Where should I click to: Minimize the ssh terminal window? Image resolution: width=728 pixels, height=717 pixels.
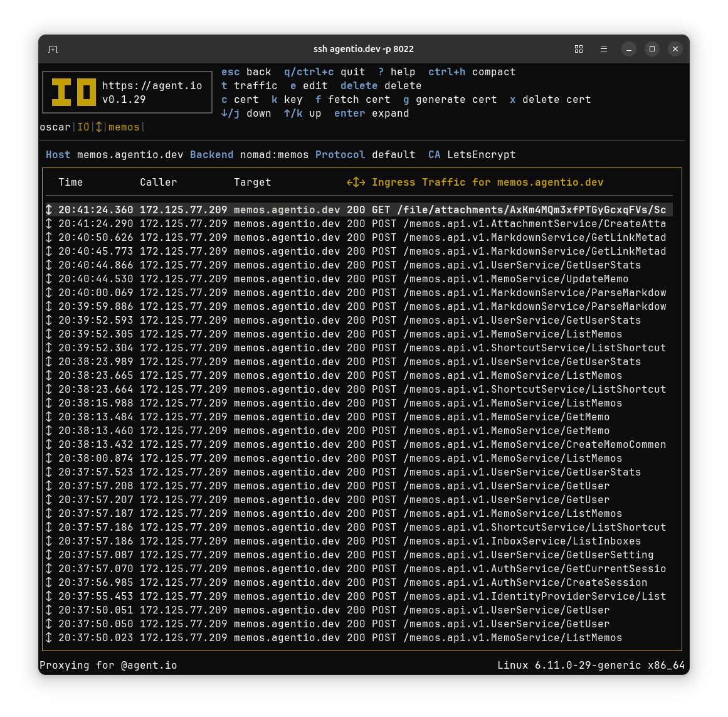tap(629, 49)
